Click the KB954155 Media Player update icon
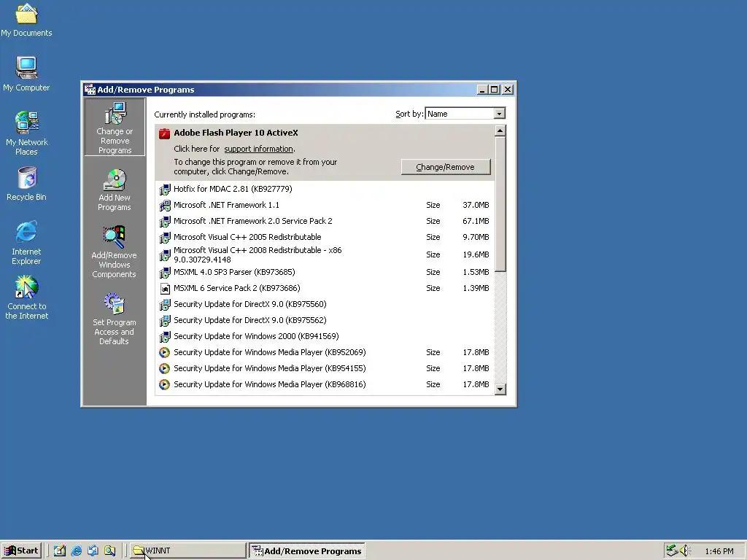The image size is (747, 560). pos(164,368)
